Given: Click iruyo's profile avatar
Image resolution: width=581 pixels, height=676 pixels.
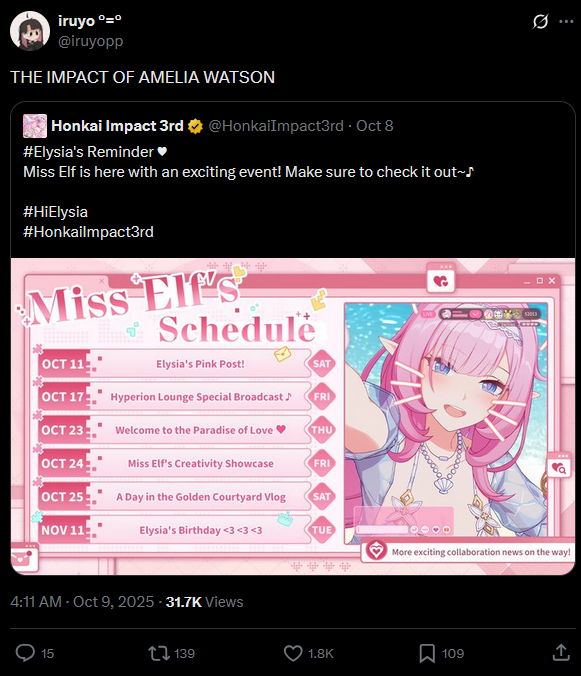Looking at the screenshot, I should (x=30, y=31).
